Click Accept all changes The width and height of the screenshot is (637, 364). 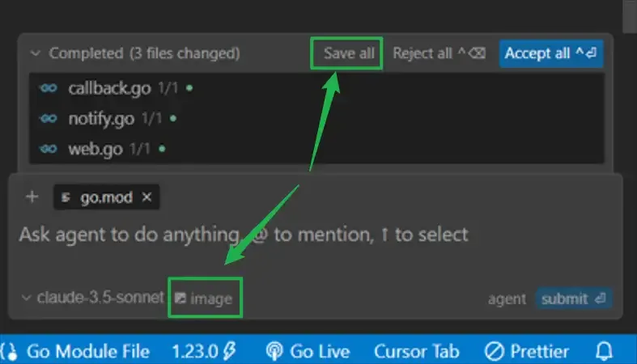pos(550,53)
